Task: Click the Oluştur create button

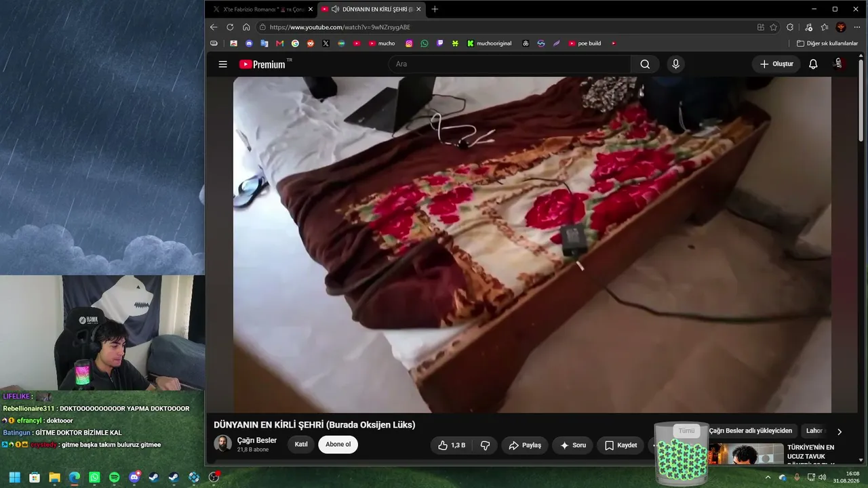Action: (x=776, y=64)
